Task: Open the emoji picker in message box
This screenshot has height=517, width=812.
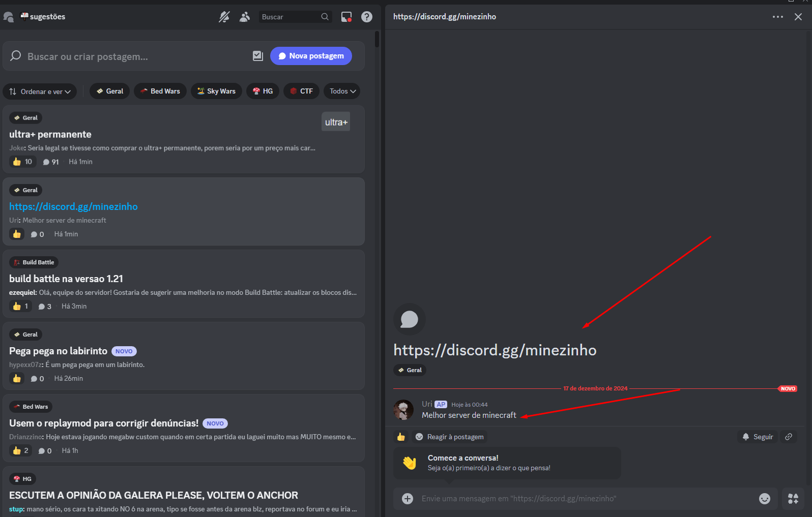Action: 765,499
